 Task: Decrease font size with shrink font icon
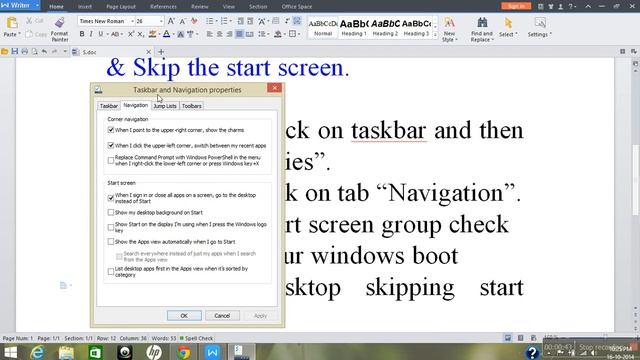tap(182, 21)
